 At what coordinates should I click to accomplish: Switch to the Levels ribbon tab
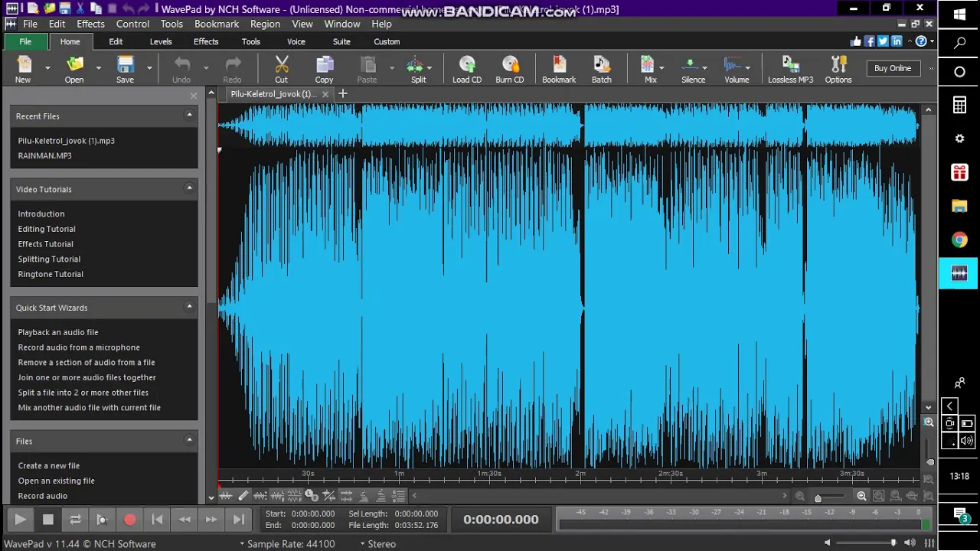click(161, 41)
